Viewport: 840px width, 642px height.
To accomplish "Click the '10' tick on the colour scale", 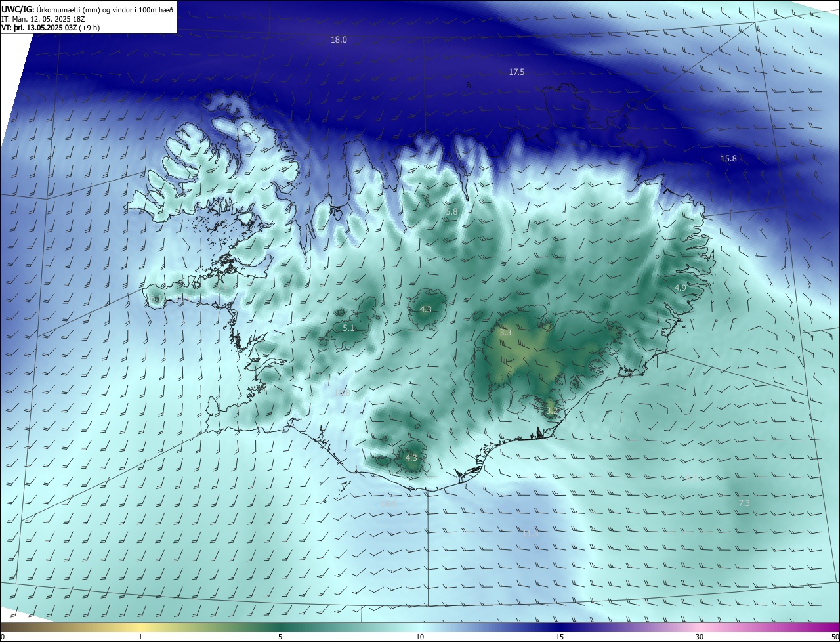I will [420, 637].
